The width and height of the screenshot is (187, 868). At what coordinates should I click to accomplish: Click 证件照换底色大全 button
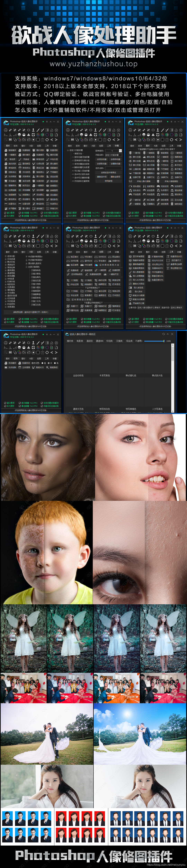tap(107, 265)
